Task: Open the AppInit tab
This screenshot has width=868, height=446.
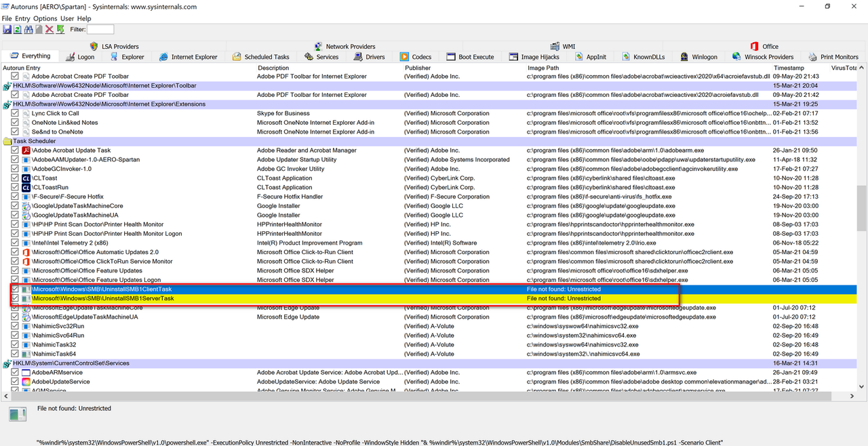Action: coord(590,57)
